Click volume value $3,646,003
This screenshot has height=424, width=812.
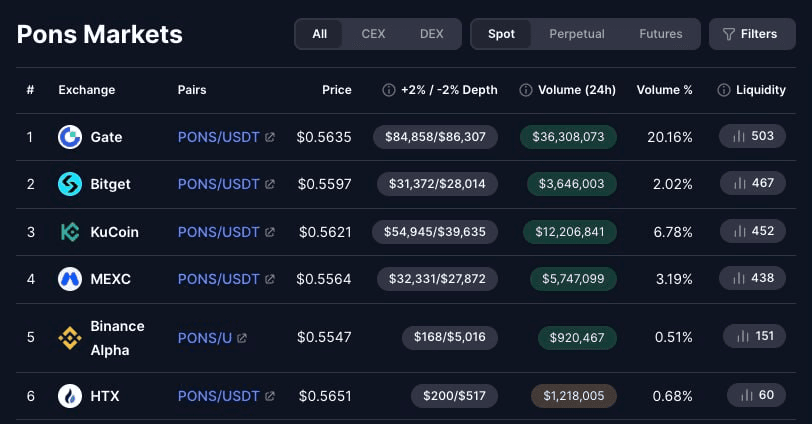pyautogui.click(x=572, y=184)
